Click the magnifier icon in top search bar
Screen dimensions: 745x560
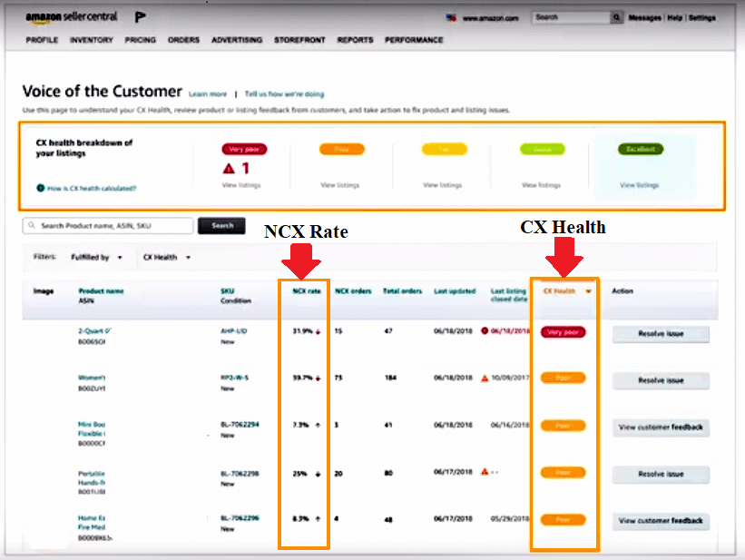click(614, 16)
